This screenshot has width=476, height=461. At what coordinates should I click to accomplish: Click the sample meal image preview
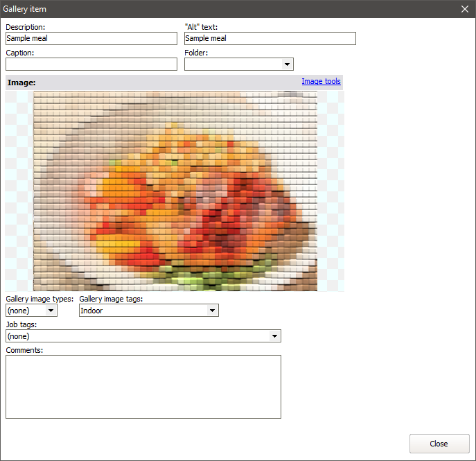175,191
